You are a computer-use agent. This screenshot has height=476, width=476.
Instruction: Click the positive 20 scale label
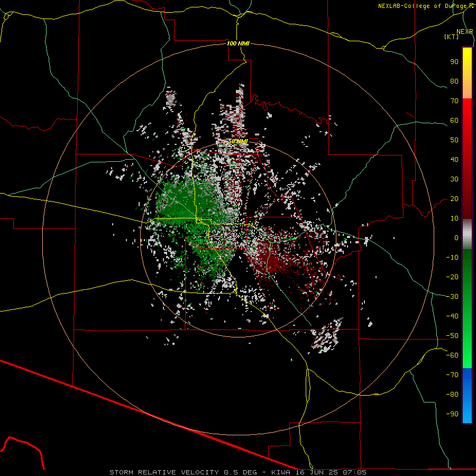coord(454,198)
